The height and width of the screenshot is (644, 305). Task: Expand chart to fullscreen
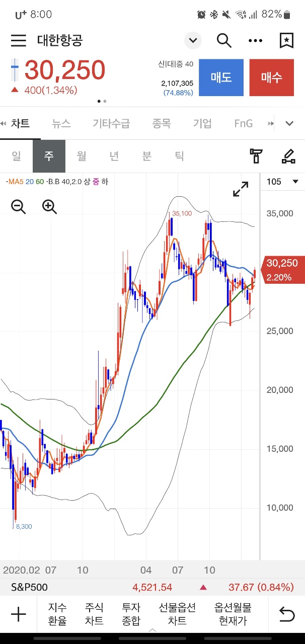[x=241, y=190]
